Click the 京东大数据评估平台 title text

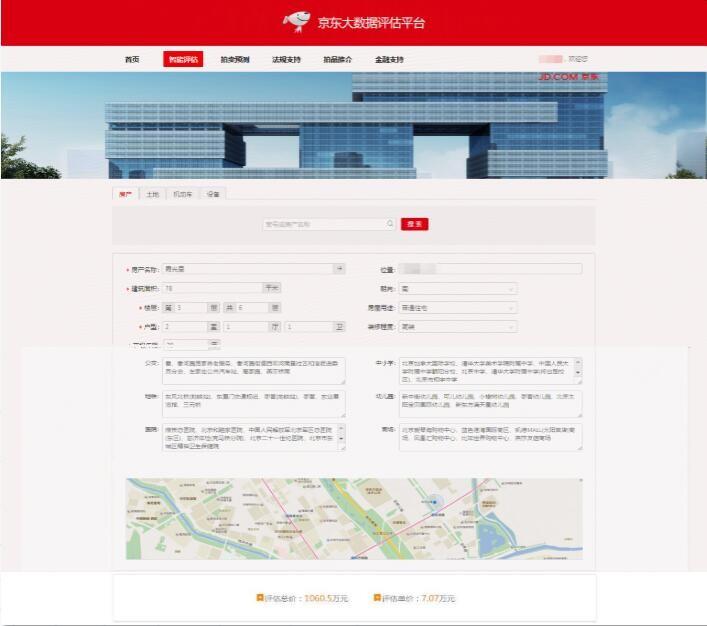(x=371, y=23)
